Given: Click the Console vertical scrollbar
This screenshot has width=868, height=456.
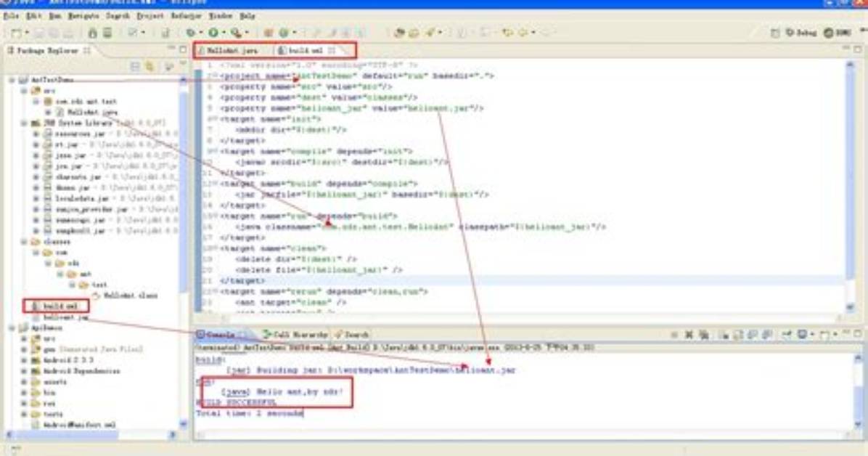Looking at the screenshot, I should [858, 391].
